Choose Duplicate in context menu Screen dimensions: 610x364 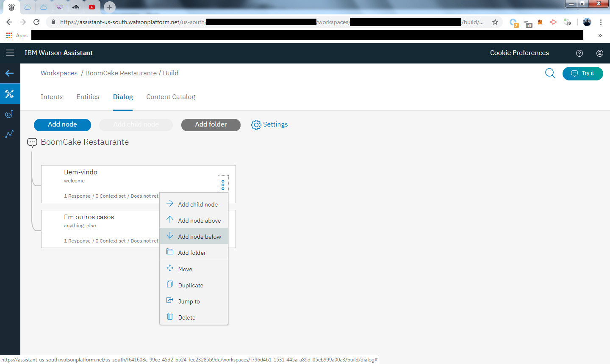pos(194,285)
